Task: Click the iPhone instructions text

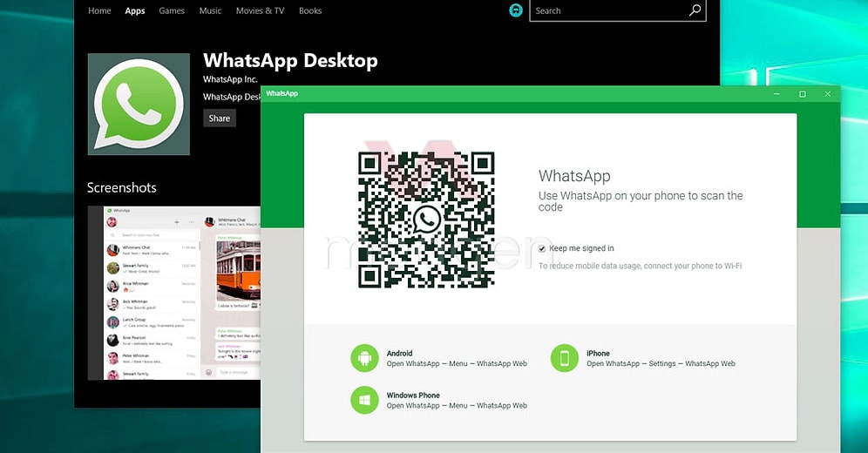Action: pyautogui.click(x=661, y=363)
